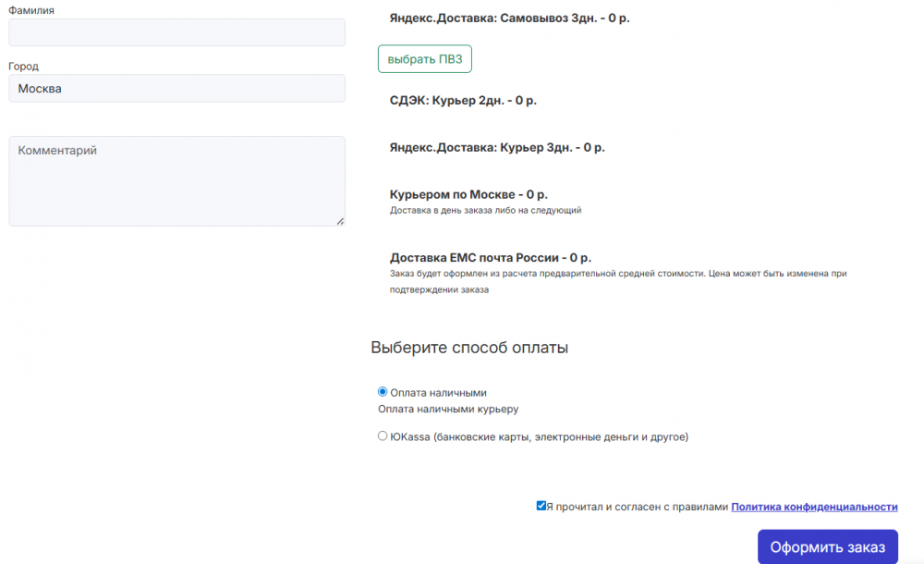
Task: Click the Я прочитал и согласен label text
Action: point(637,507)
